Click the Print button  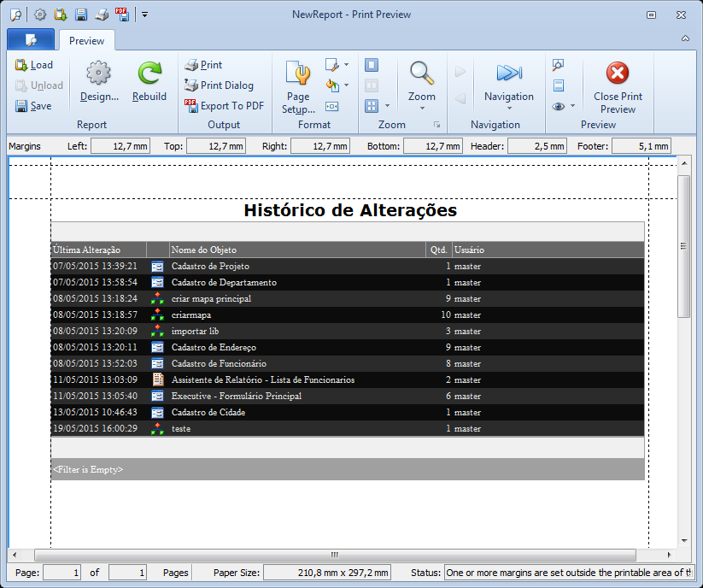pyautogui.click(x=203, y=65)
